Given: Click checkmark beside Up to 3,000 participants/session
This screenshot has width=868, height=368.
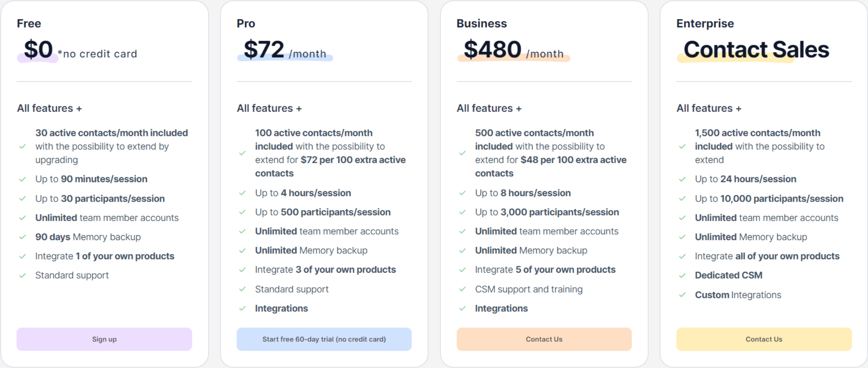Looking at the screenshot, I should tap(462, 212).
